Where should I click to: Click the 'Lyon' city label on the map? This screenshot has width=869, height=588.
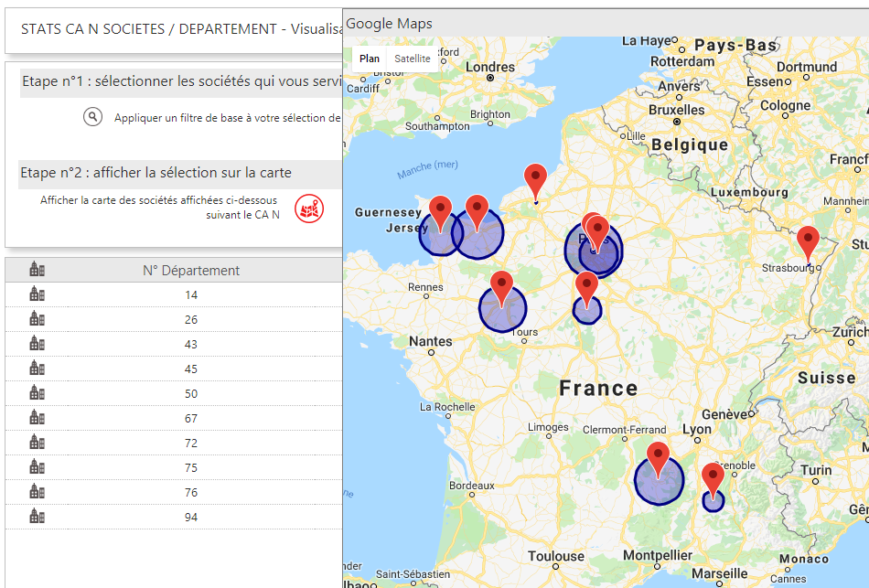(x=697, y=430)
